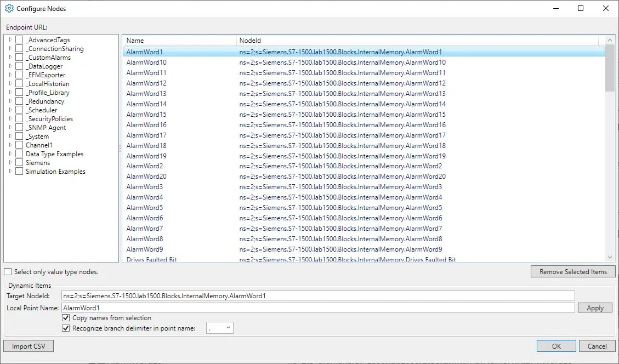The image size is (619, 364).
Task: Click the Remove Selected Items button
Action: coord(572,271)
